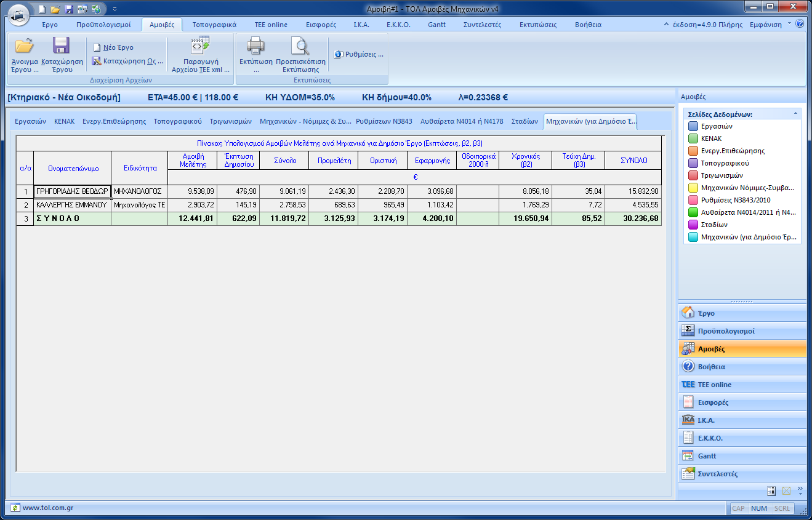The width and height of the screenshot is (812, 520).
Task: Select Αυθαίρετα Ν4014/2011 in side list
Action: point(742,212)
